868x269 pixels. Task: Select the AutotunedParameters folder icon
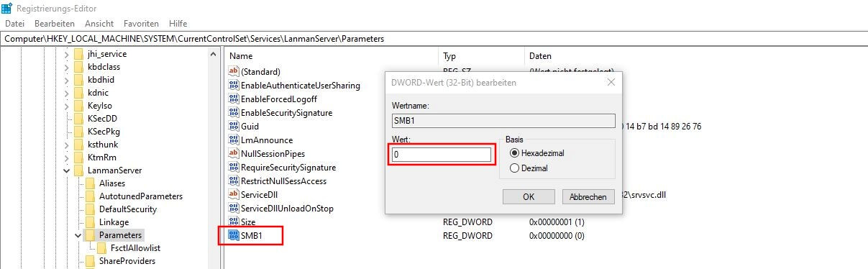pos(90,196)
